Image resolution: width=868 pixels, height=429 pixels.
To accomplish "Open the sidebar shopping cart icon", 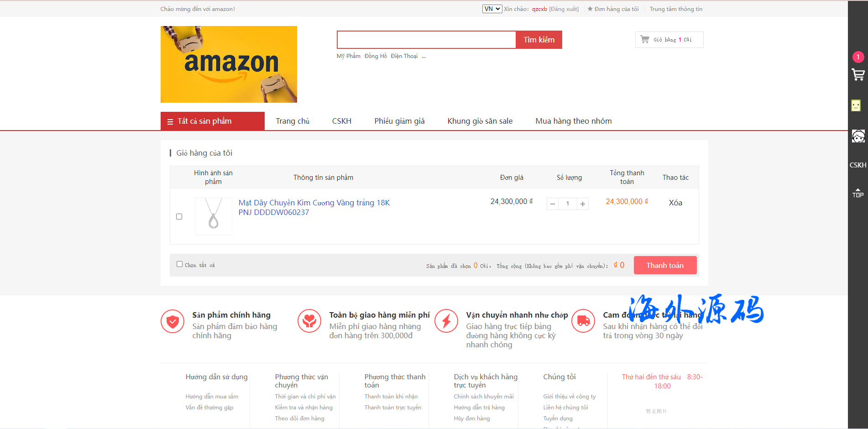I will (858, 75).
